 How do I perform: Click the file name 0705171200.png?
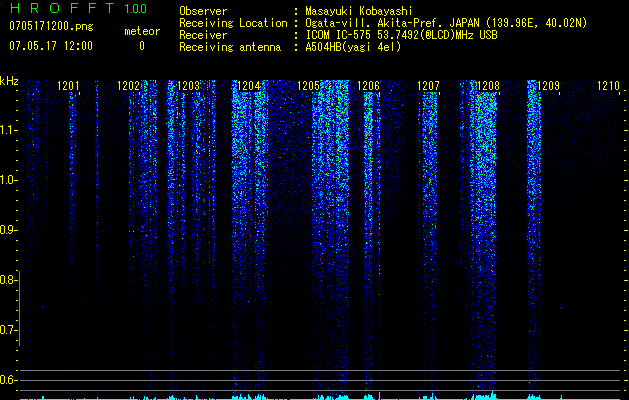point(51,27)
